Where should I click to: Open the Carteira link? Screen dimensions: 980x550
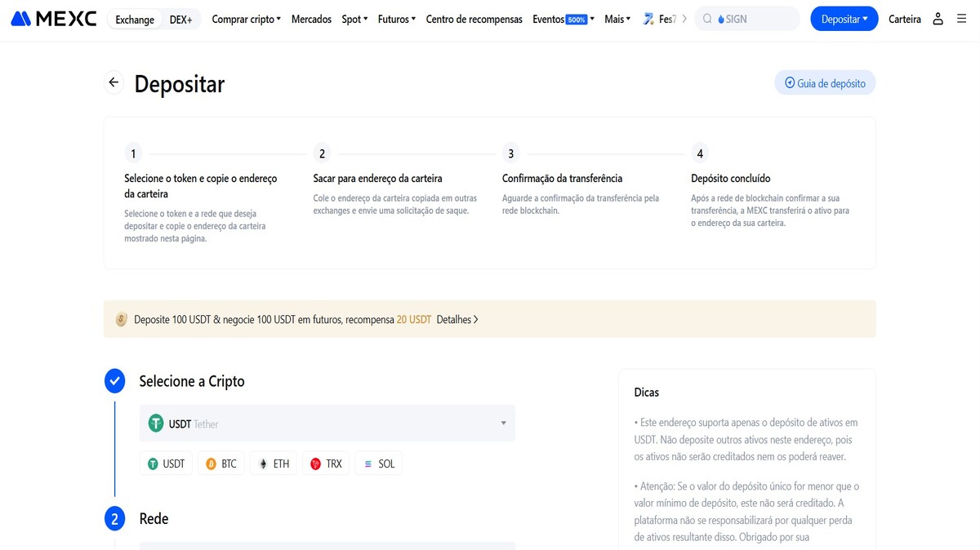point(904,19)
